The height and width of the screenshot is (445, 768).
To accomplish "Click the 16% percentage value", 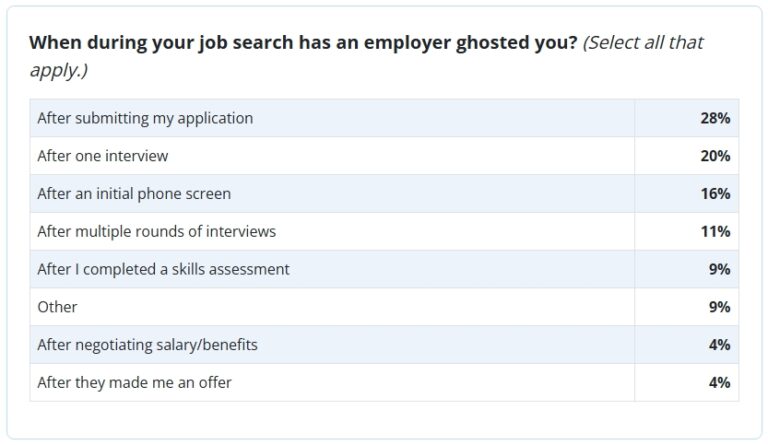I will click(715, 193).
